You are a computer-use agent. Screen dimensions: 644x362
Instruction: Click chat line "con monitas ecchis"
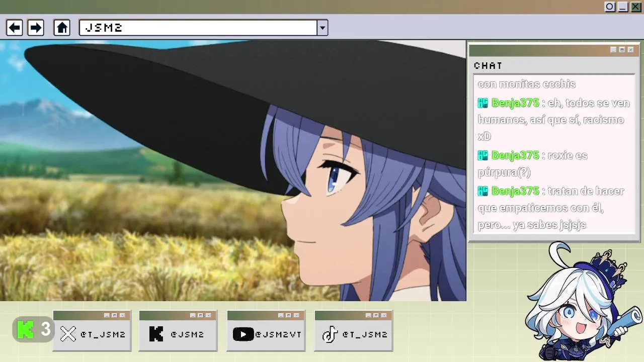pos(526,84)
